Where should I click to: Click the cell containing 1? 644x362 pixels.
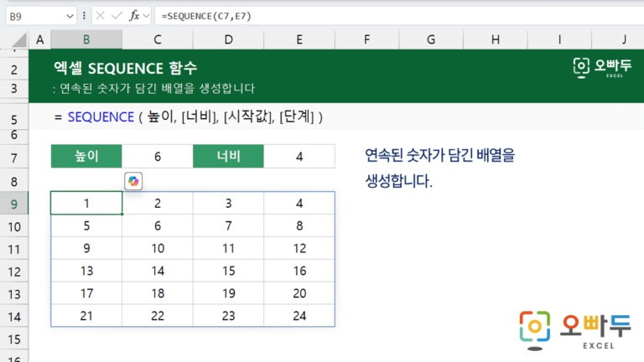coord(86,203)
